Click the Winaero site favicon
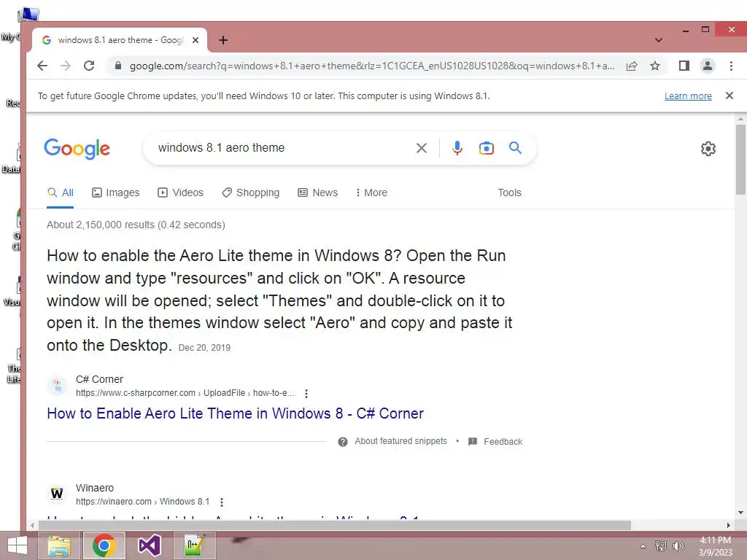The width and height of the screenshot is (747, 560). point(57,494)
